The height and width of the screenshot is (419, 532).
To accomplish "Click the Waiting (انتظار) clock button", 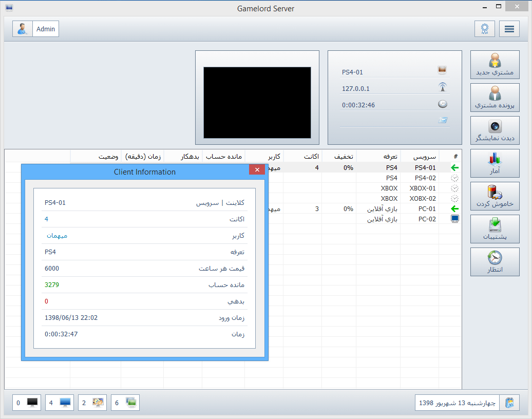I will [495, 262].
